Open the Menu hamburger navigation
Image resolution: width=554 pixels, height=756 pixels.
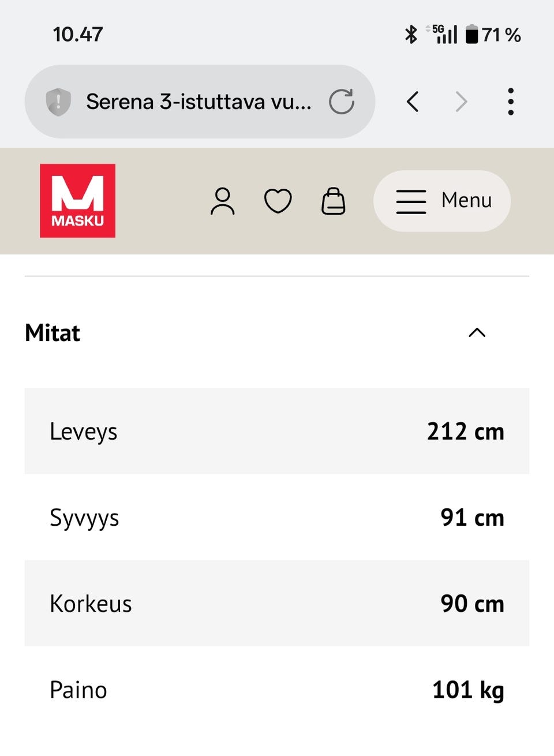441,201
